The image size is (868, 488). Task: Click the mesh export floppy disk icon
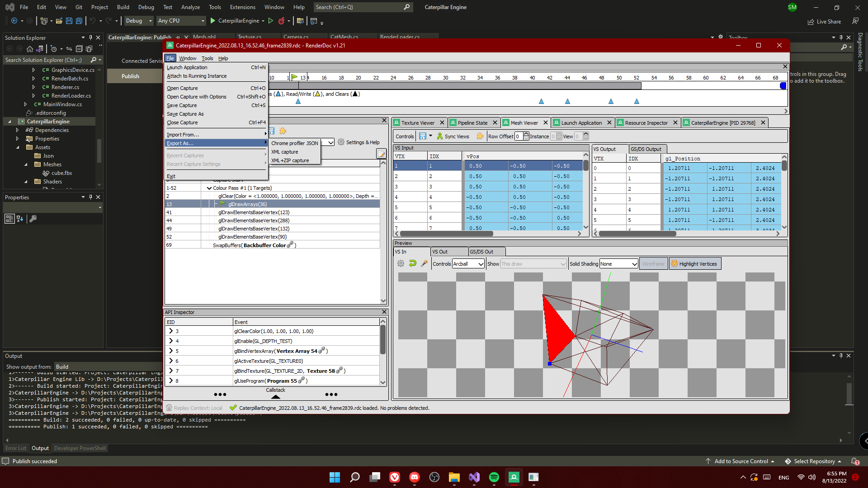pyautogui.click(x=423, y=136)
